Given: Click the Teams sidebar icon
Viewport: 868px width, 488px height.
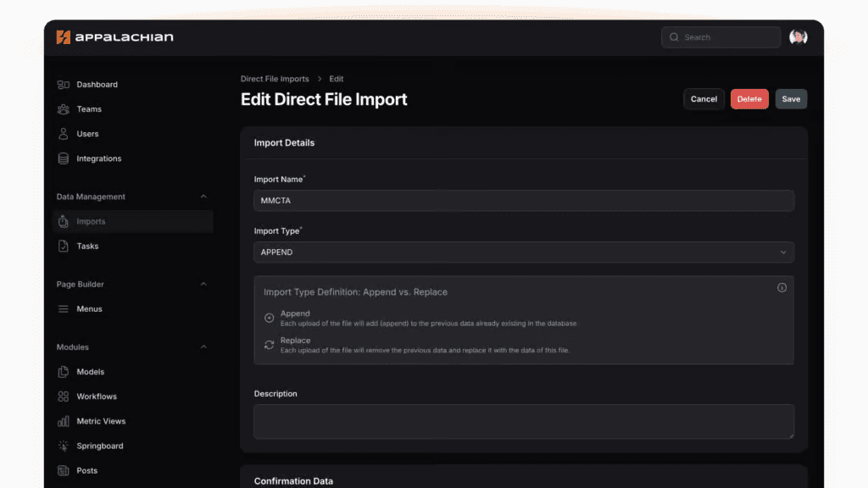Looking at the screenshot, I should pos(63,109).
